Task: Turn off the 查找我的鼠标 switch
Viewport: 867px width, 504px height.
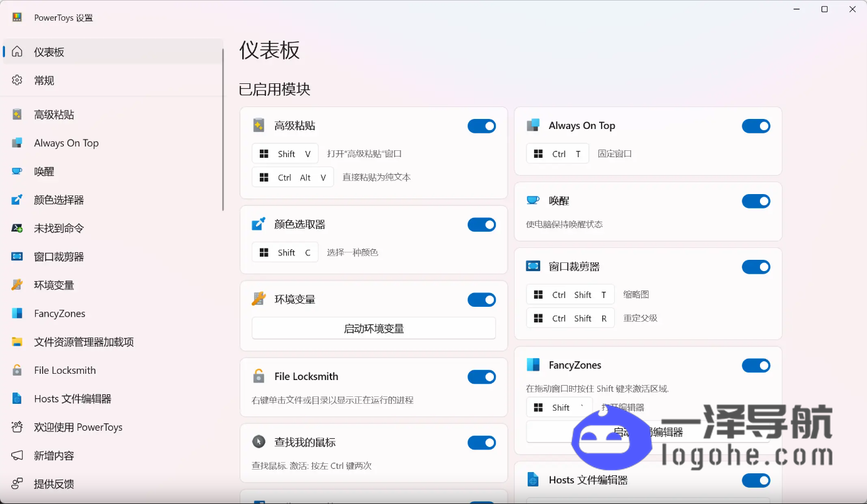Action: tap(482, 443)
